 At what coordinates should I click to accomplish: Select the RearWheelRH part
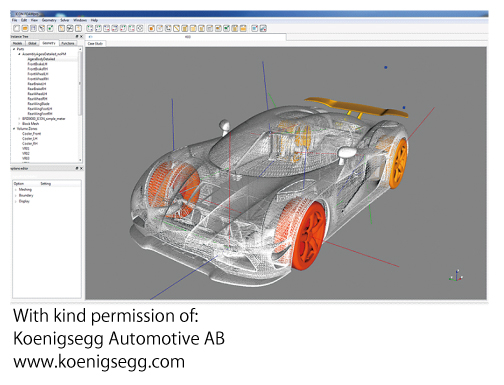37,99
